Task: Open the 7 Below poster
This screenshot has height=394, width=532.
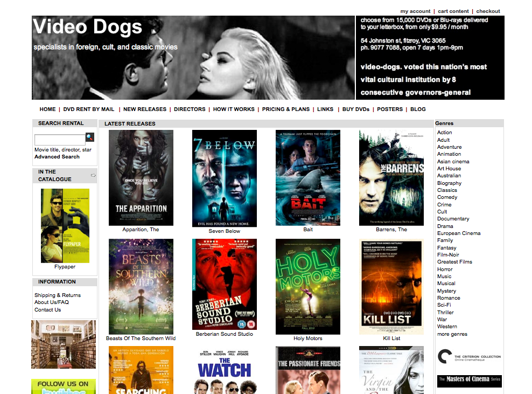Action: (224, 178)
